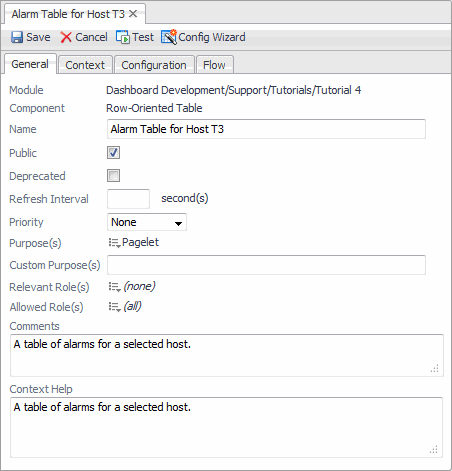Close the Alarm Table for Host T3 tab
The height and width of the screenshot is (471, 452).
pos(133,14)
